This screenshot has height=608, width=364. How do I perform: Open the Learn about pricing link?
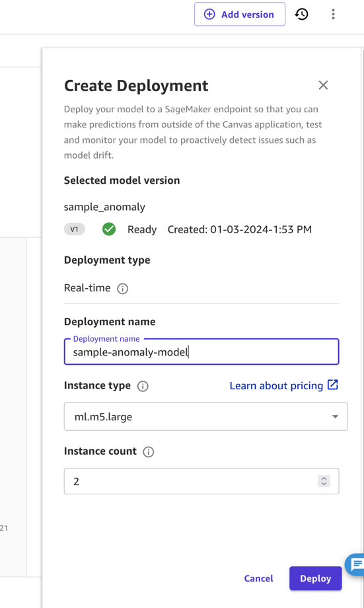pyautogui.click(x=276, y=385)
